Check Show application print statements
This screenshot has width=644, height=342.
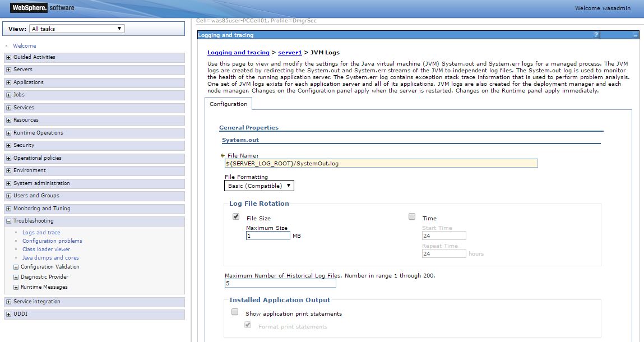[x=235, y=311]
